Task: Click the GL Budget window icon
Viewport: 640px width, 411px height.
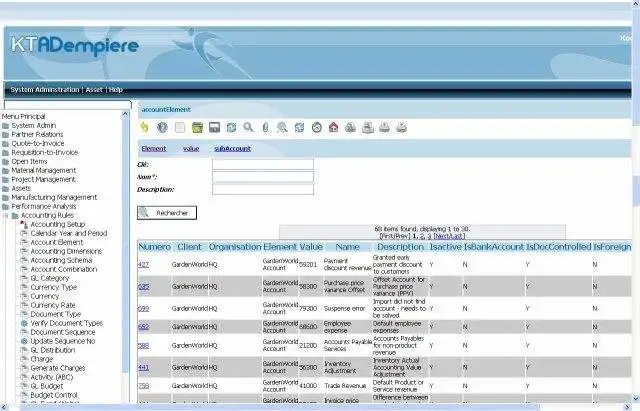Action: 24,386
